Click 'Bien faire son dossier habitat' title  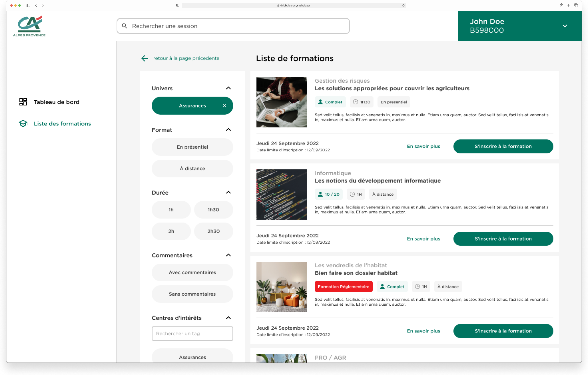pos(356,273)
